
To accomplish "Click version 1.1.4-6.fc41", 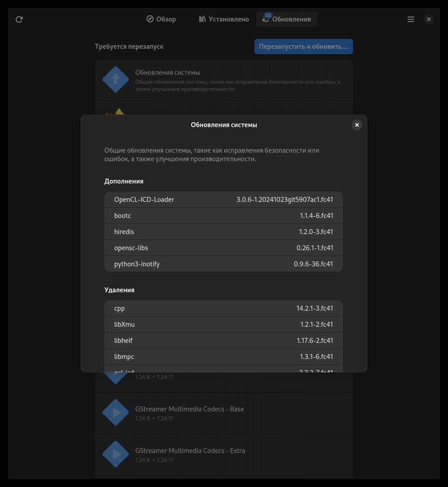I will coord(316,216).
